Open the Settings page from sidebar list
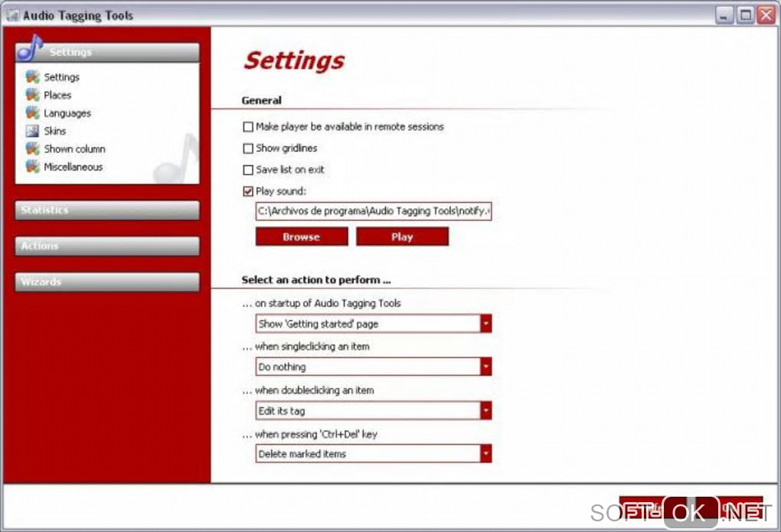 pos(62,77)
